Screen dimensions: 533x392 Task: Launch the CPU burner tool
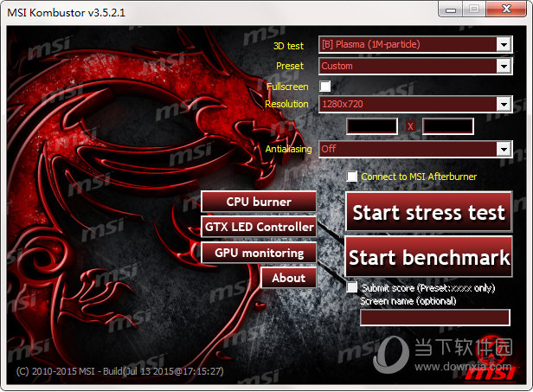259,202
